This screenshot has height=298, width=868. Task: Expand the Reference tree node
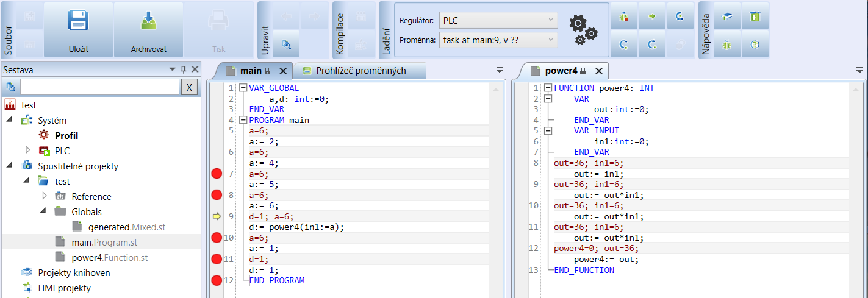[44, 196]
